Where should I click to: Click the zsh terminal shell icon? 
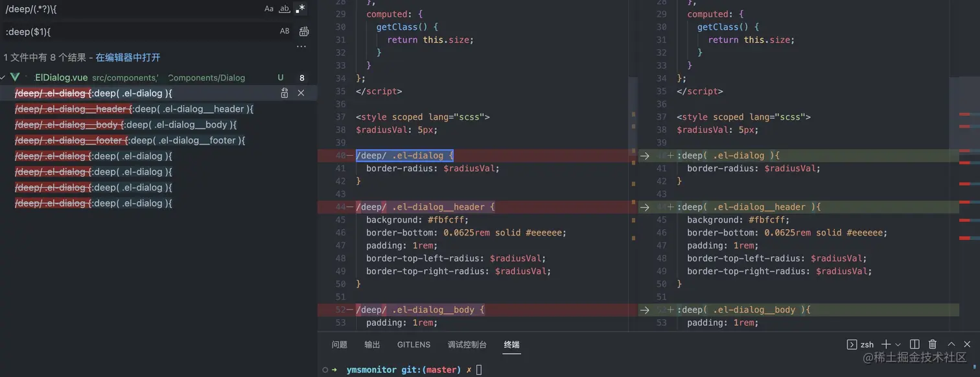[852, 344]
